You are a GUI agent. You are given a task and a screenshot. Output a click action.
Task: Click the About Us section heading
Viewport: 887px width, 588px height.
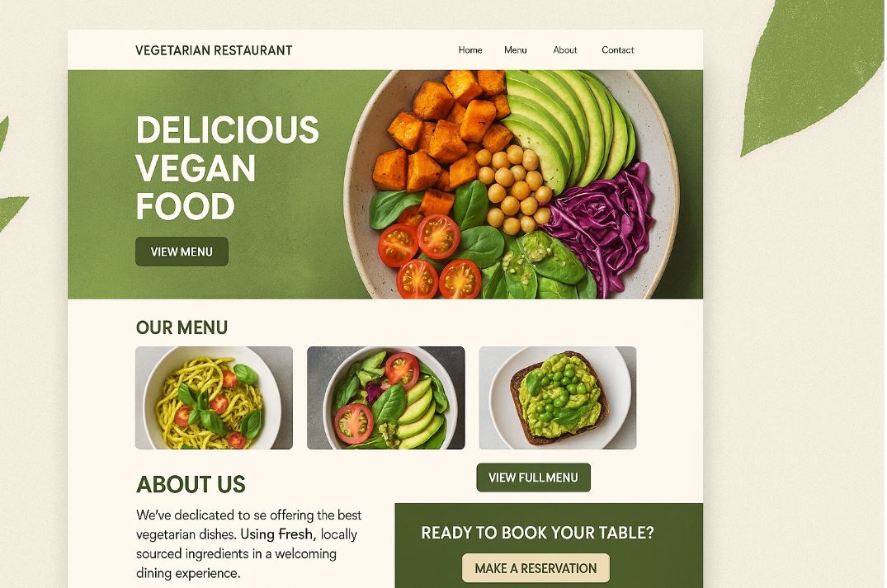click(x=191, y=485)
